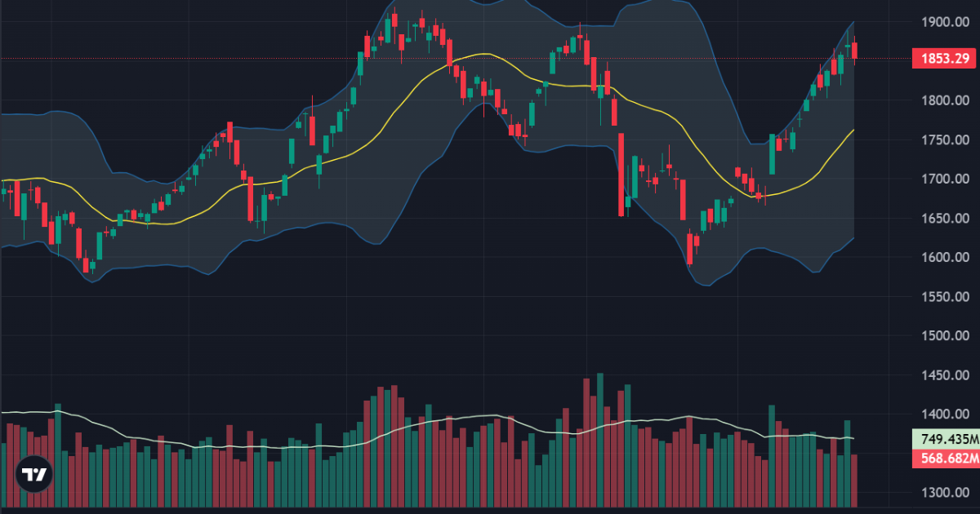Click the 1750.00 mark on price axis

pos(945,140)
